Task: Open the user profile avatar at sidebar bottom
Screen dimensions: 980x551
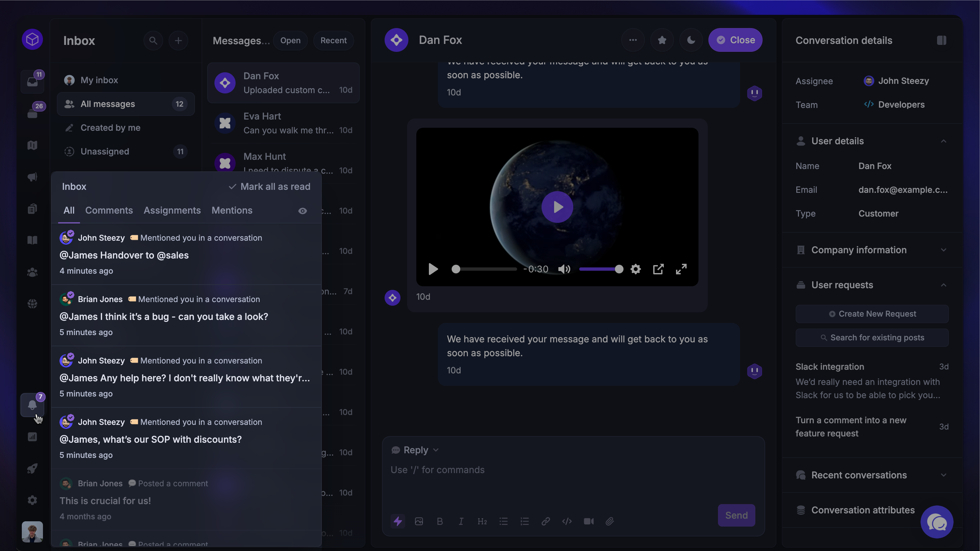Action: pyautogui.click(x=32, y=532)
